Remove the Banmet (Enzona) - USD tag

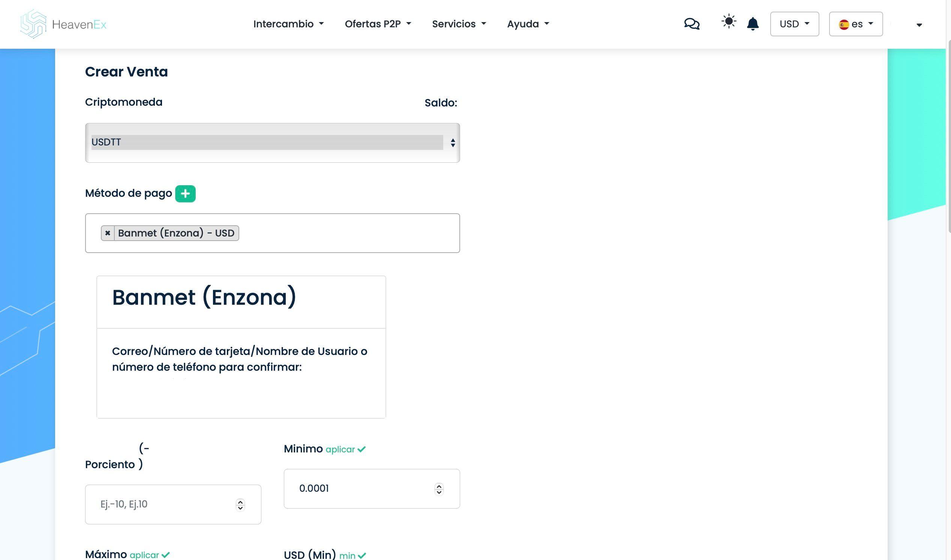[108, 233]
